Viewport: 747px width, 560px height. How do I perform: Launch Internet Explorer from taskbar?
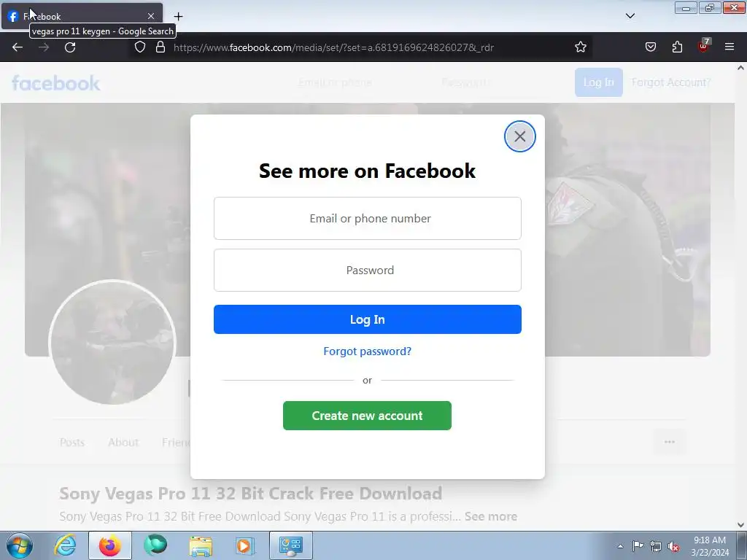[x=65, y=545]
